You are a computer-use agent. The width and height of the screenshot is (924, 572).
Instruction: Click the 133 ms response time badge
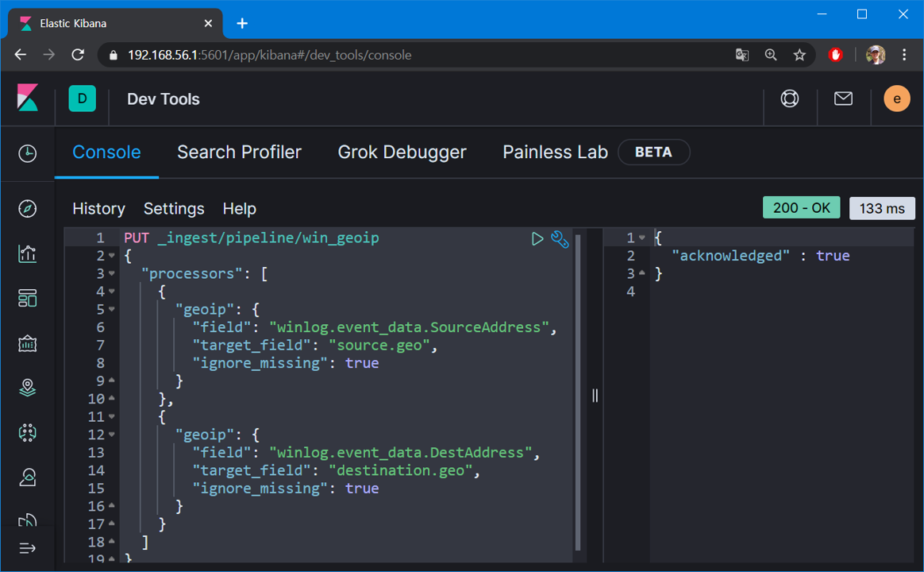(x=882, y=208)
